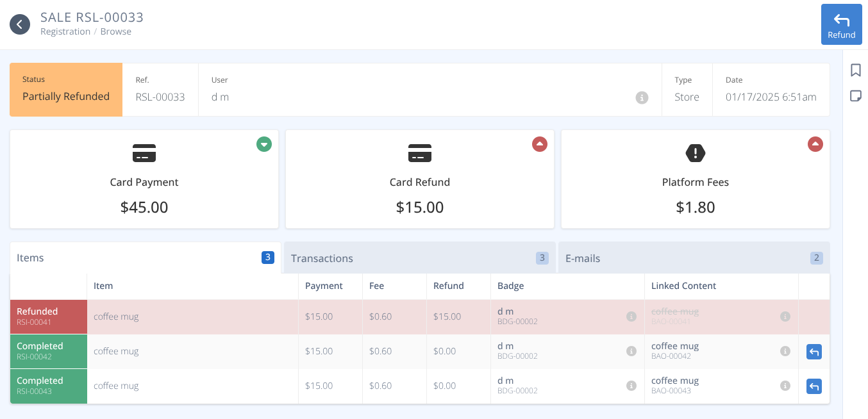Expand the Card Payment green arrow indicator

(264, 144)
